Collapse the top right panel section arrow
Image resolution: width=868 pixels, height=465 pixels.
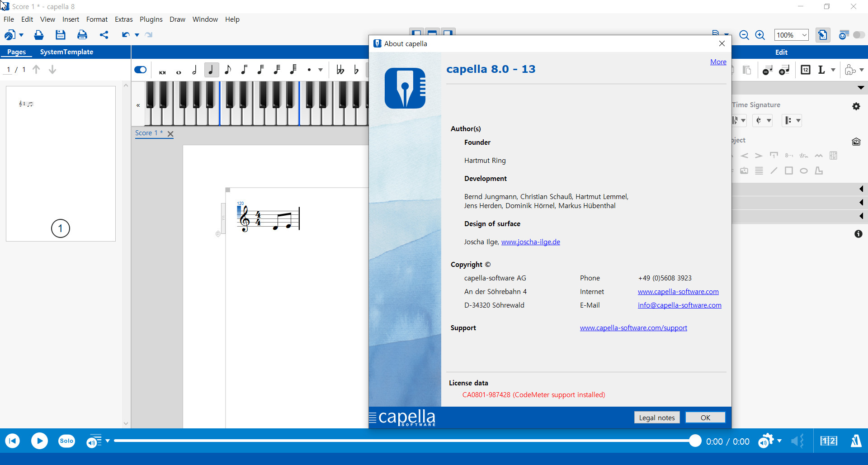(861, 87)
